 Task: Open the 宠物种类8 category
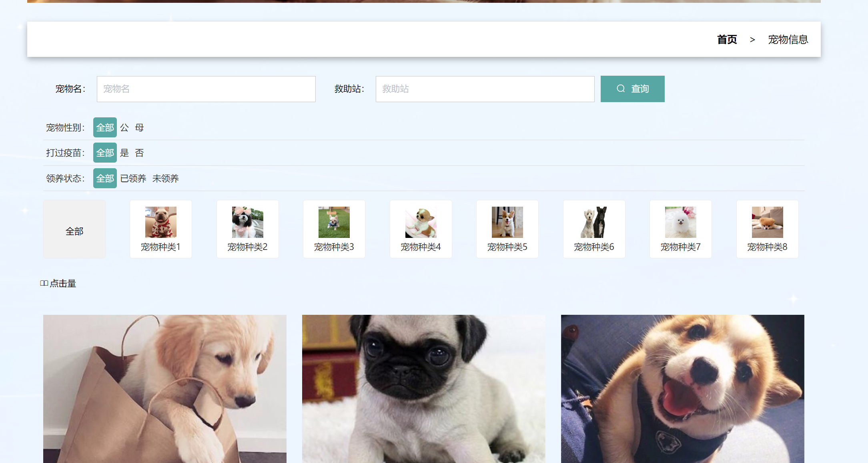click(x=767, y=229)
